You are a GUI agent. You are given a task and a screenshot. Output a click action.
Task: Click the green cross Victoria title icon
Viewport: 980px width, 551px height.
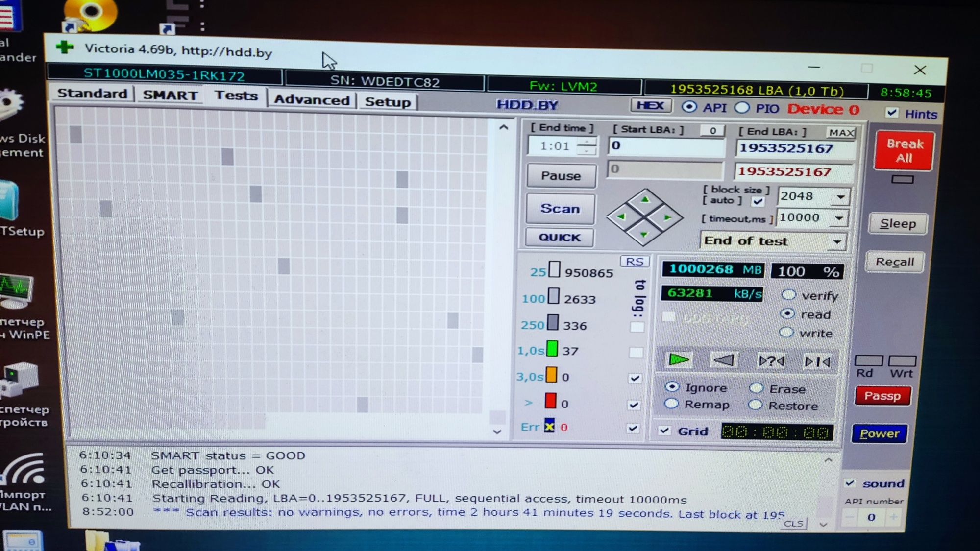click(65, 48)
